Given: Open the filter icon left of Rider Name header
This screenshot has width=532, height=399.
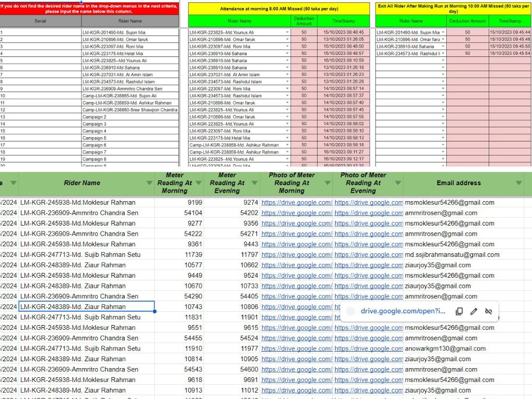Looking at the screenshot, I should click(13, 183).
